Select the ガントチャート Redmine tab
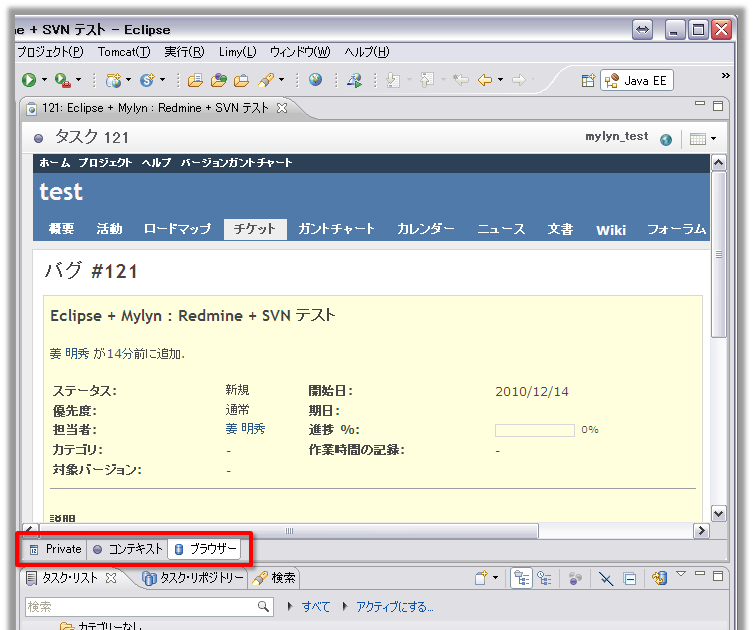Image resolution: width=753 pixels, height=630 pixels. point(336,229)
